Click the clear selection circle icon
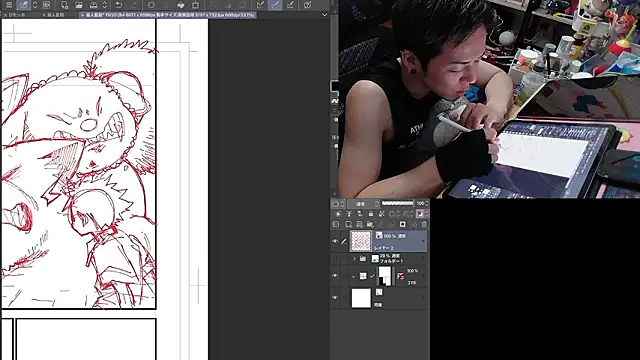640x360 pixels. (x=151, y=5)
